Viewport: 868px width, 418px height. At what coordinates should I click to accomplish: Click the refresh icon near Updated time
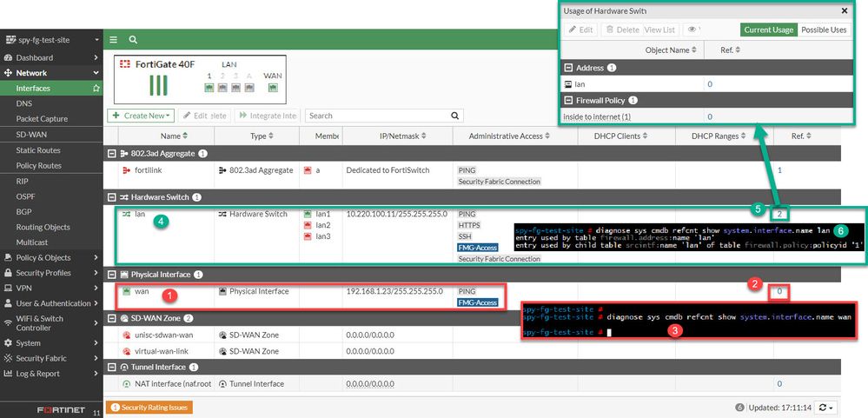point(823,408)
